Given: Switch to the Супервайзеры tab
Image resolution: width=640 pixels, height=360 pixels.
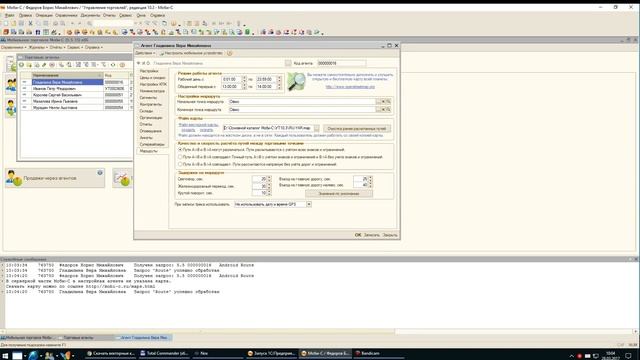Looking at the screenshot, I should [x=152, y=144].
